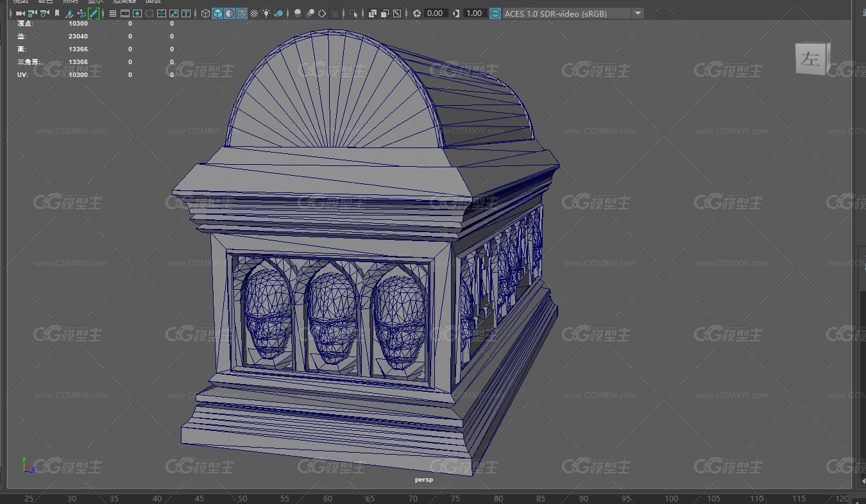Screen dimensions: 866x504
Task: Click the edge count value 23040
Action: 78,36
